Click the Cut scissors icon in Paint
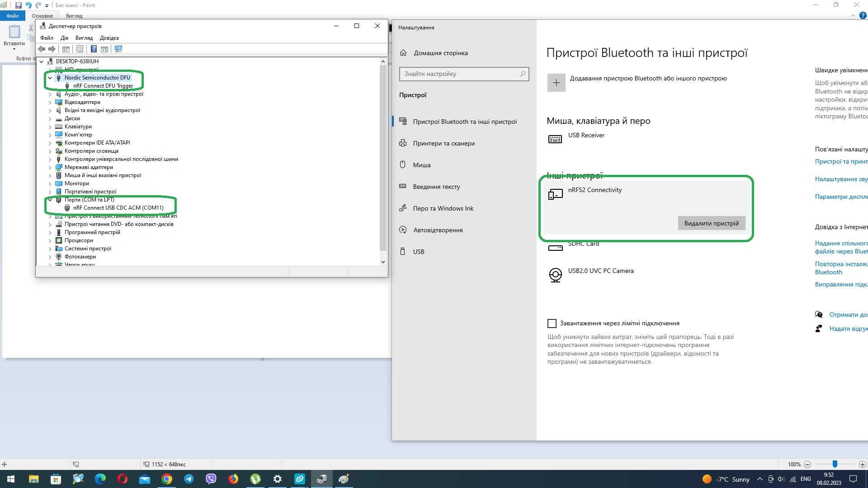The width and height of the screenshot is (868, 488). 31,28
